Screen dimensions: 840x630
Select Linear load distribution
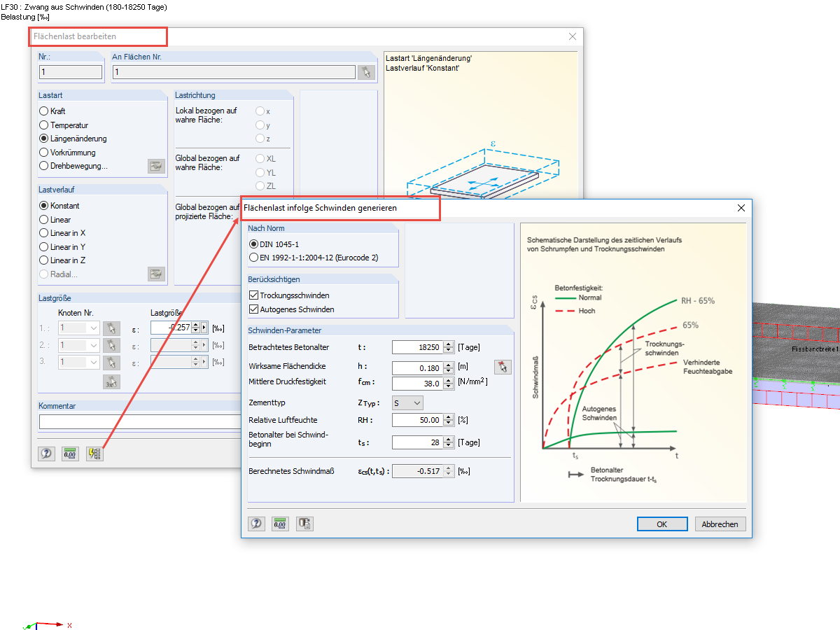44,220
